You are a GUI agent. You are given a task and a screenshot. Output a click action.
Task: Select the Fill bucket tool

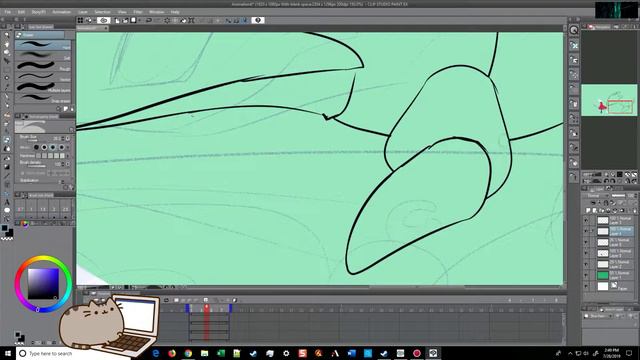pyautogui.click(x=7, y=158)
